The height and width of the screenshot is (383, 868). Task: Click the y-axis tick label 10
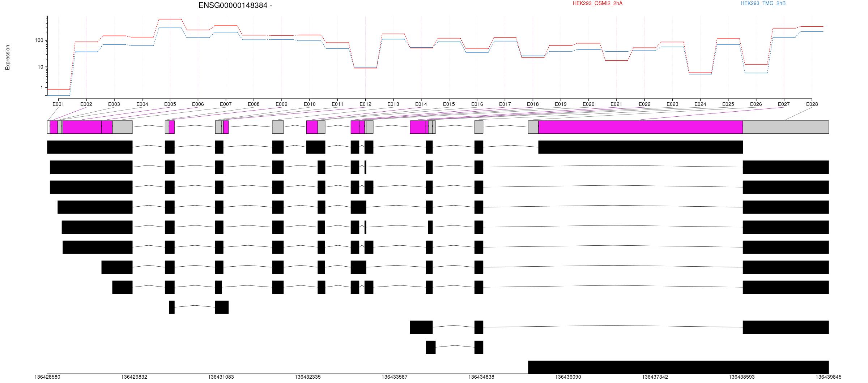(x=41, y=67)
